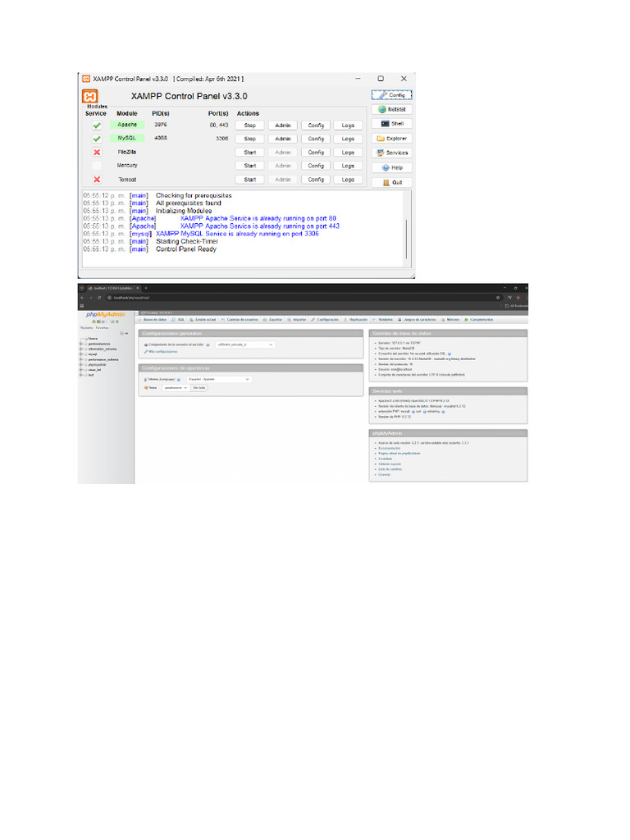Open Importar tab
This screenshot has width=630, height=840.
pos(297,320)
